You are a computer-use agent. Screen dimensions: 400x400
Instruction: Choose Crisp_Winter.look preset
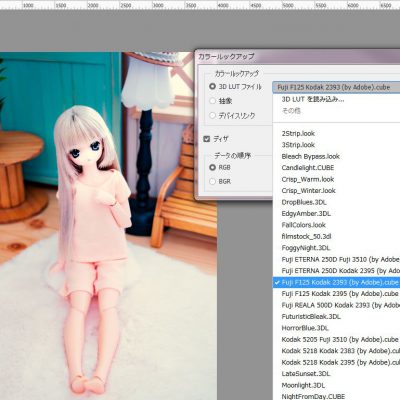tap(309, 191)
